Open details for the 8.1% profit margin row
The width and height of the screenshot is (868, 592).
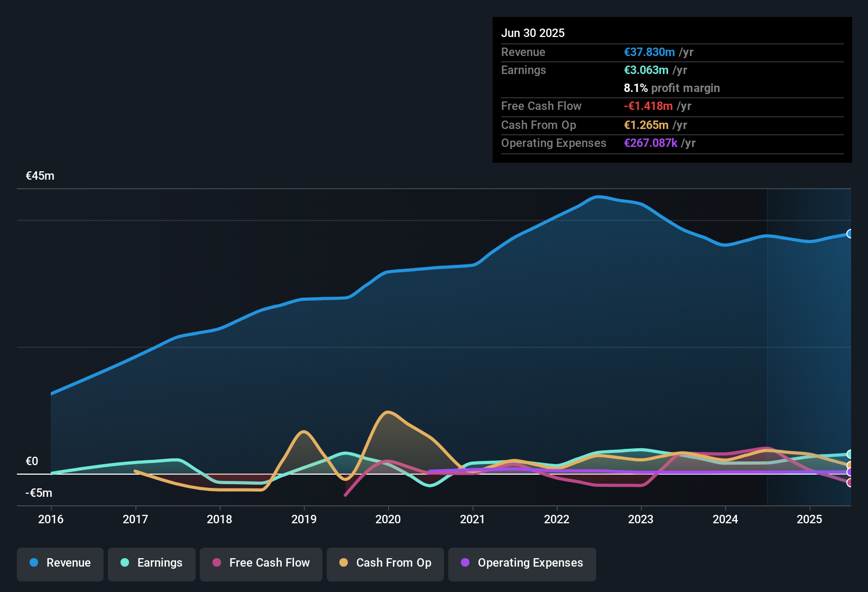672,88
